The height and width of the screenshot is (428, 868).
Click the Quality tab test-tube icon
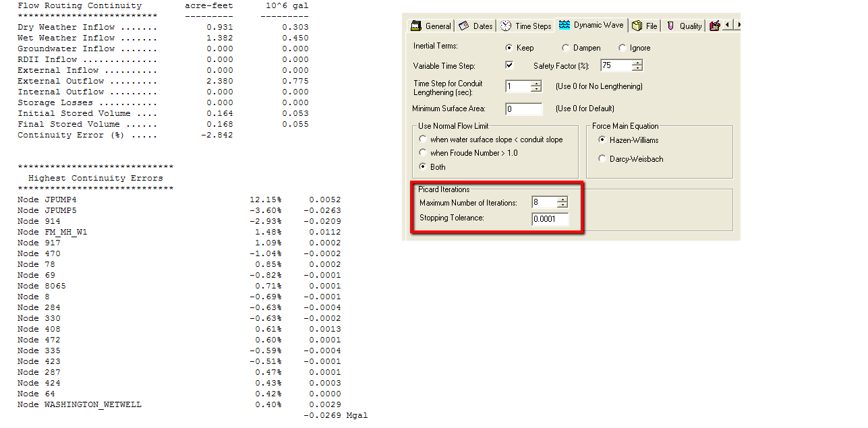tap(670, 26)
